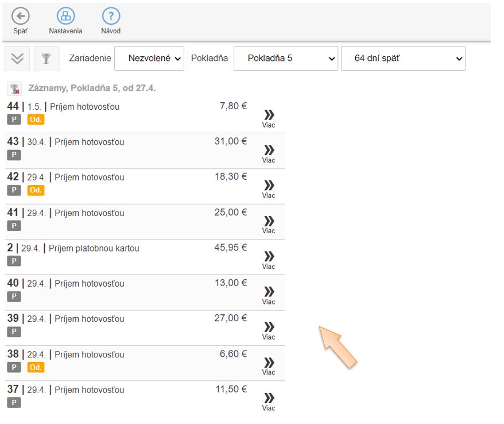Viewport: 504px width, 424px height.
Task: Click the grey P badge on record 43
Action: (14, 155)
